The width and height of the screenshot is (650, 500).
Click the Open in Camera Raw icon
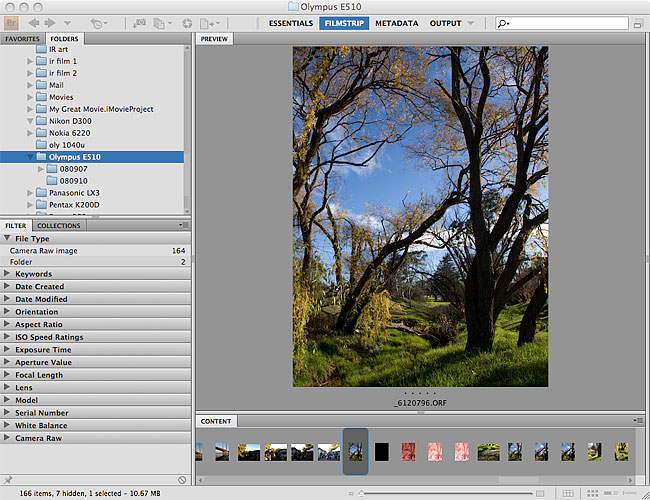click(185, 22)
